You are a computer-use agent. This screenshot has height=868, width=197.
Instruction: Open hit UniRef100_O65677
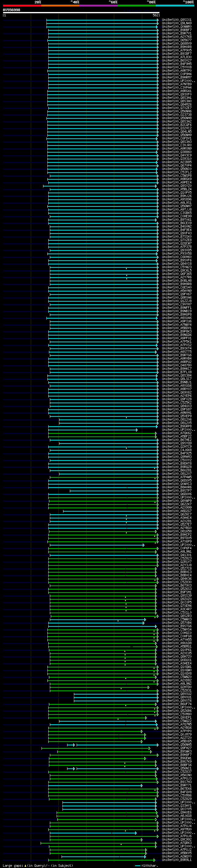(x=176, y=40)
